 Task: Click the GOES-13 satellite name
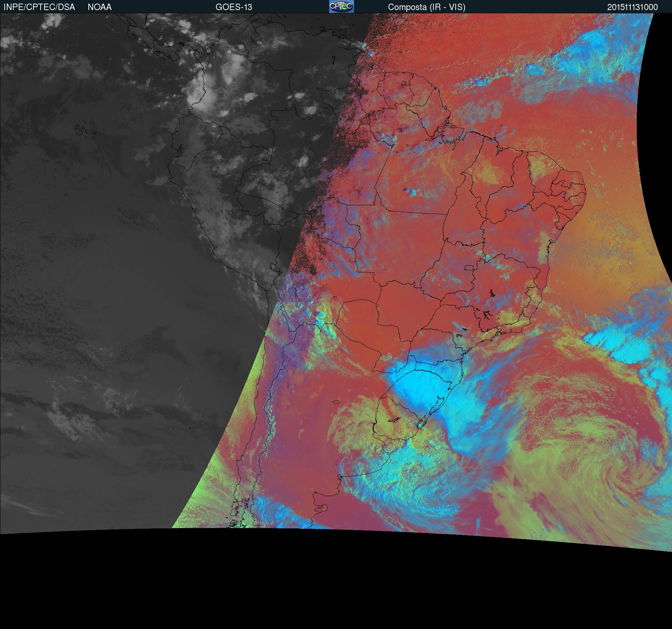click(x=234, y=7)
